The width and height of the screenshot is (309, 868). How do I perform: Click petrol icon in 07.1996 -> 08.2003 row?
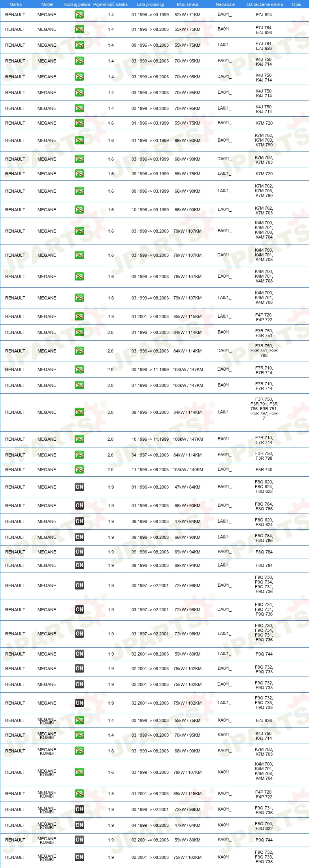[x=79, y=385]
